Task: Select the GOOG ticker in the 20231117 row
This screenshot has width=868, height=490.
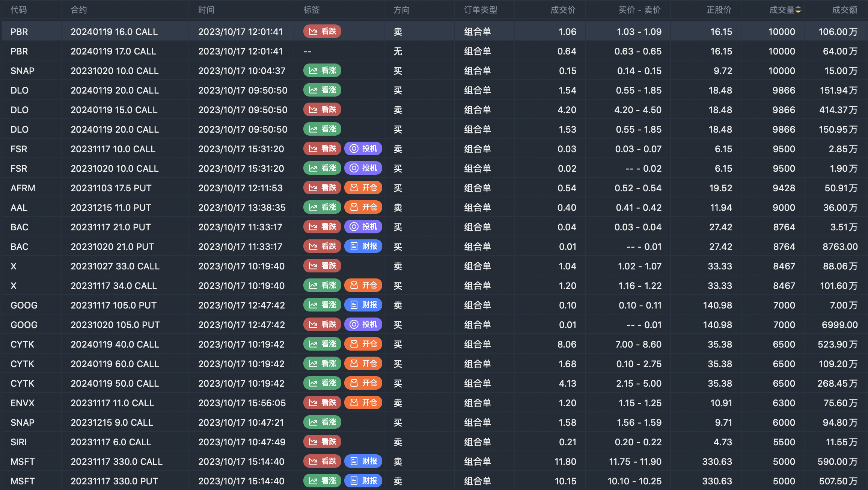Action: 24,305
